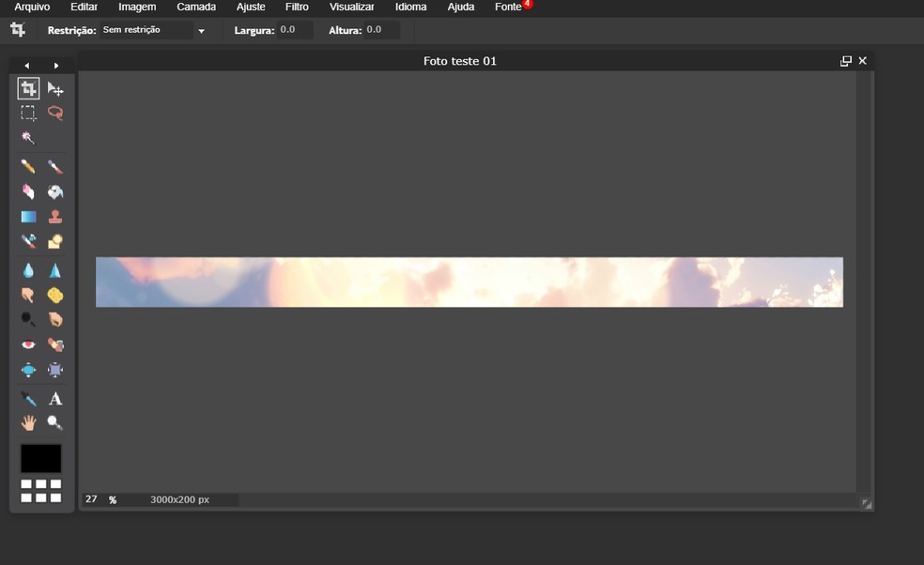Select the Clone Stamp tool
924x565 pixels.
tap(55, 217)
